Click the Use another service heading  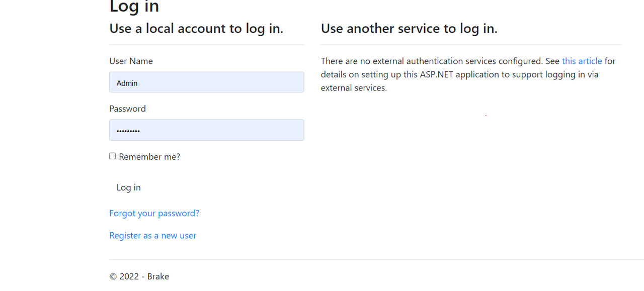(409, 28)
